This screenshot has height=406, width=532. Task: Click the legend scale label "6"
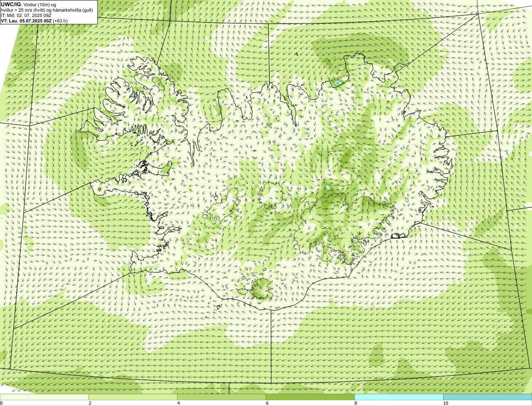[x=267, y=403]
